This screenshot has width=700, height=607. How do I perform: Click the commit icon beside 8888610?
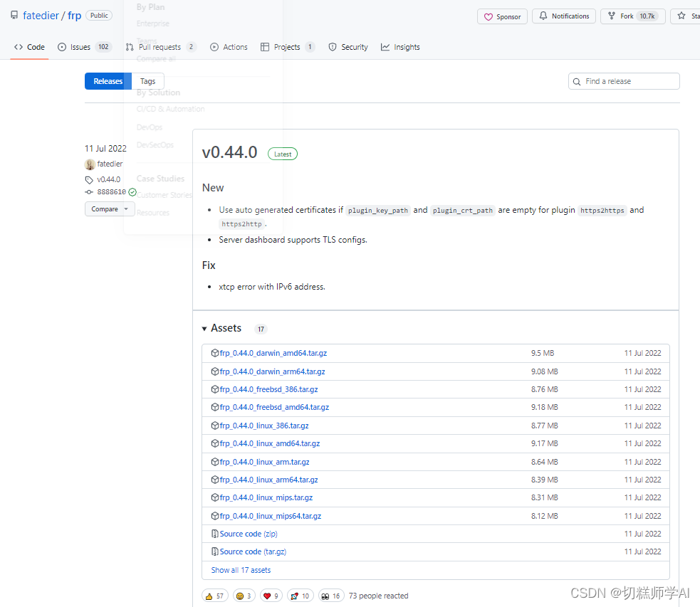(89, 192)
